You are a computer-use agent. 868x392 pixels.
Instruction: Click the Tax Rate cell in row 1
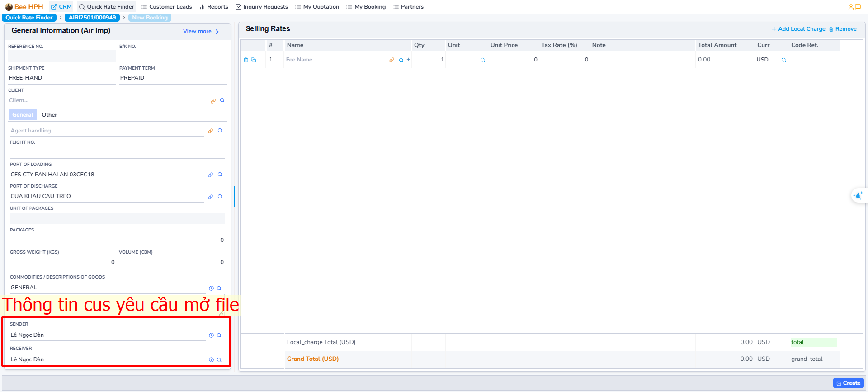click(564, 60)
